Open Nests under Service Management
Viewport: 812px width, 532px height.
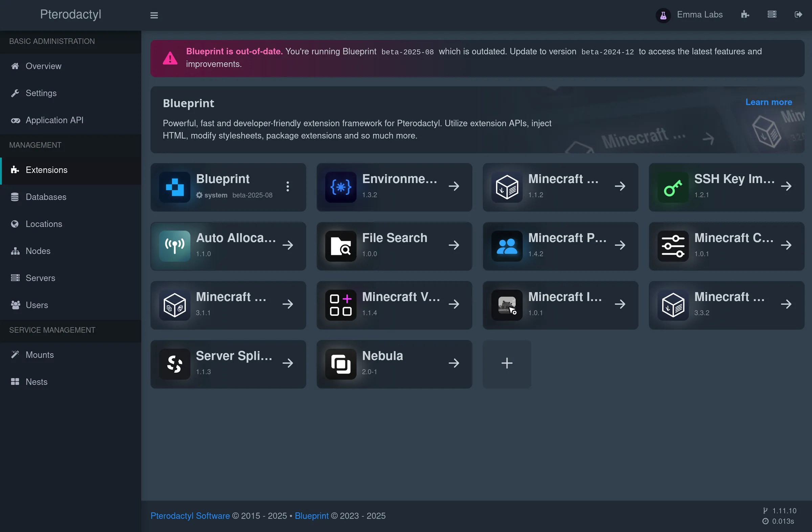coord(36,381)
